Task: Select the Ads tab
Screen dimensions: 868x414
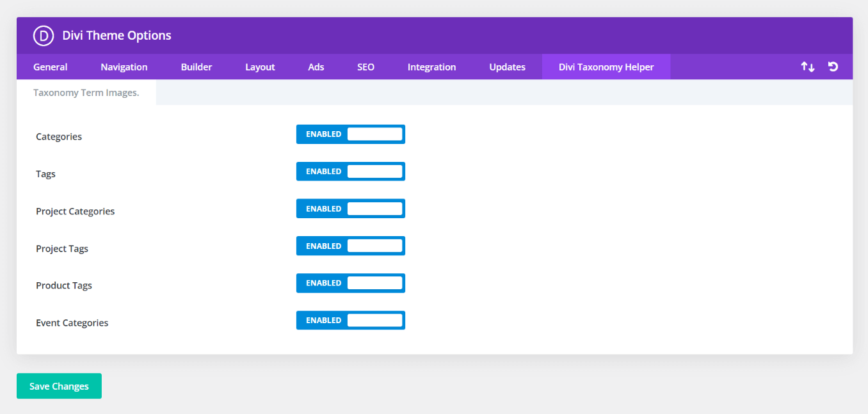Action: coord(316,67)
